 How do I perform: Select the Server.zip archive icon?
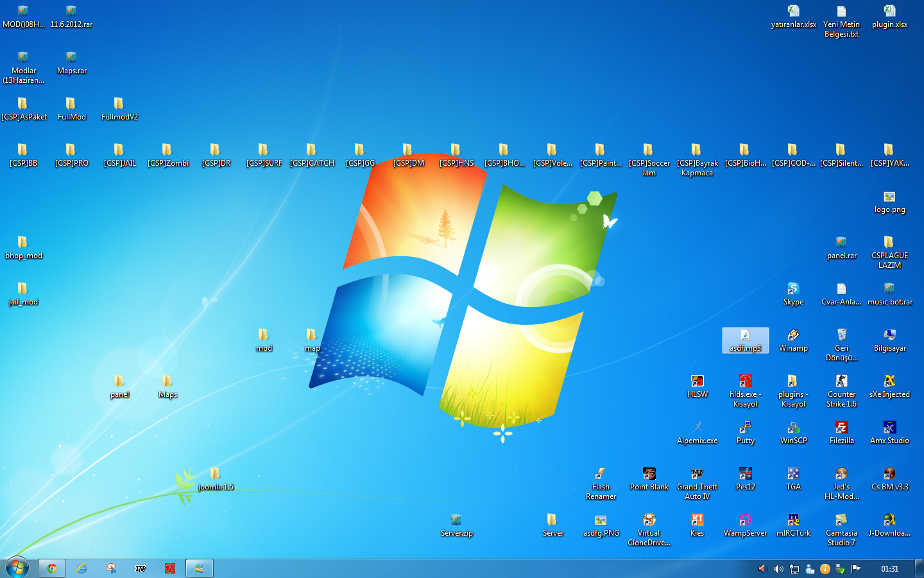pyautogui.click(x=457, y=525)
